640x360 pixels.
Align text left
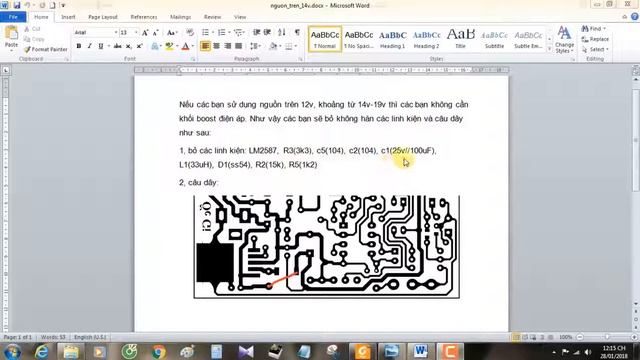pyautogui.click(x=205, y=46)
